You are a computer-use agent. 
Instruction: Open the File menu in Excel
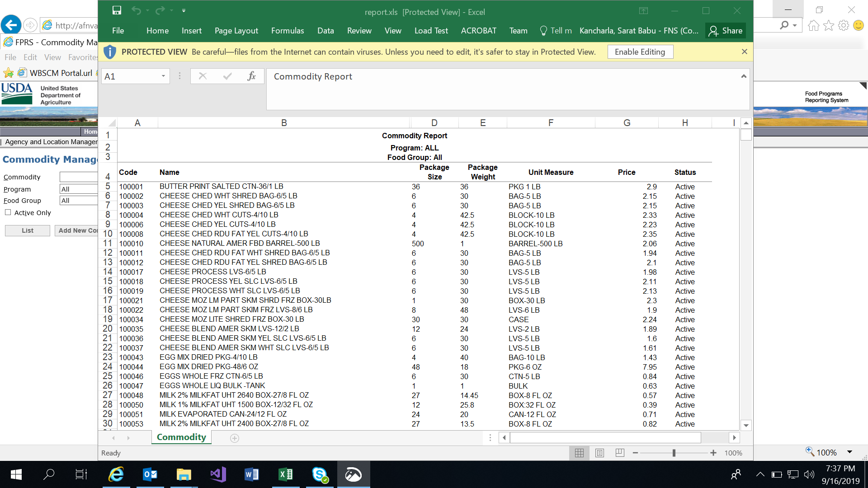[118, 31]
